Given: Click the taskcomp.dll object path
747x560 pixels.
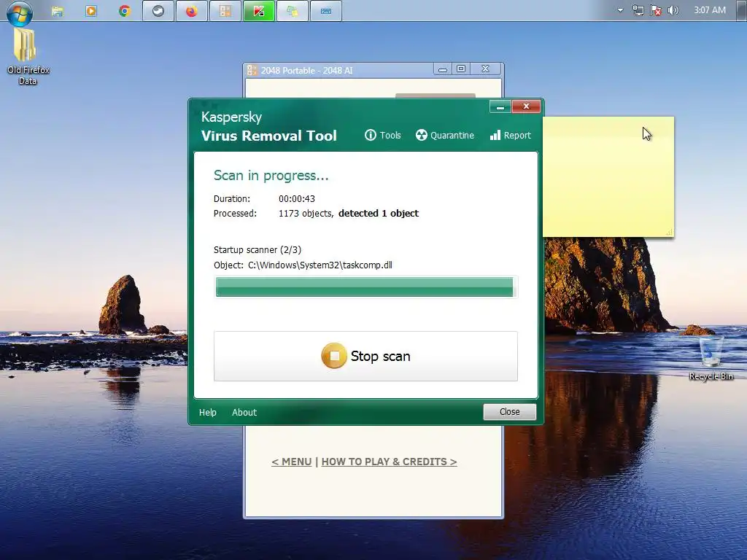Looking at the screenshot, I should 320,265.
